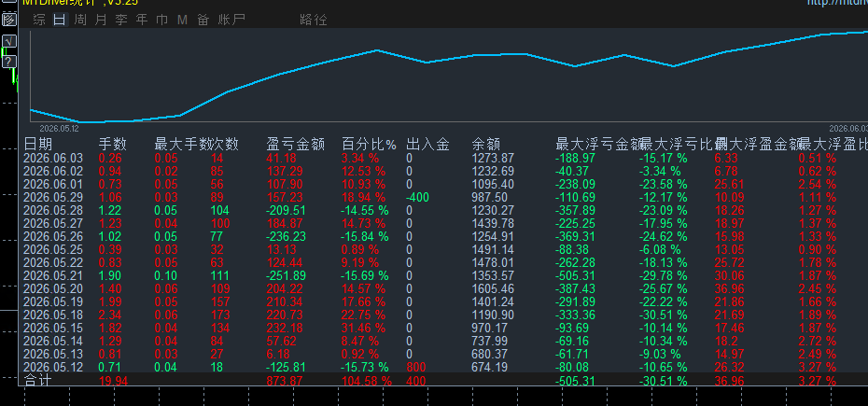Select the 2026.05.13 date row
The image size is (868, 406).
coord(53,354)
